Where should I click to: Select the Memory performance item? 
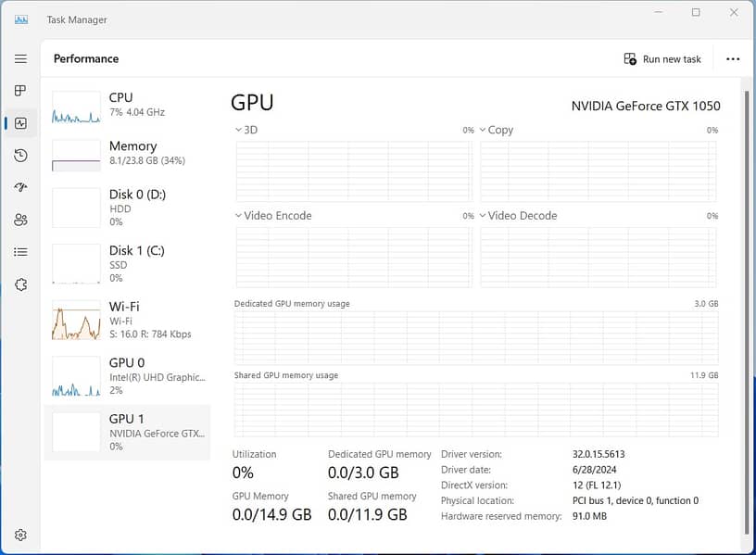click(128, 154)
